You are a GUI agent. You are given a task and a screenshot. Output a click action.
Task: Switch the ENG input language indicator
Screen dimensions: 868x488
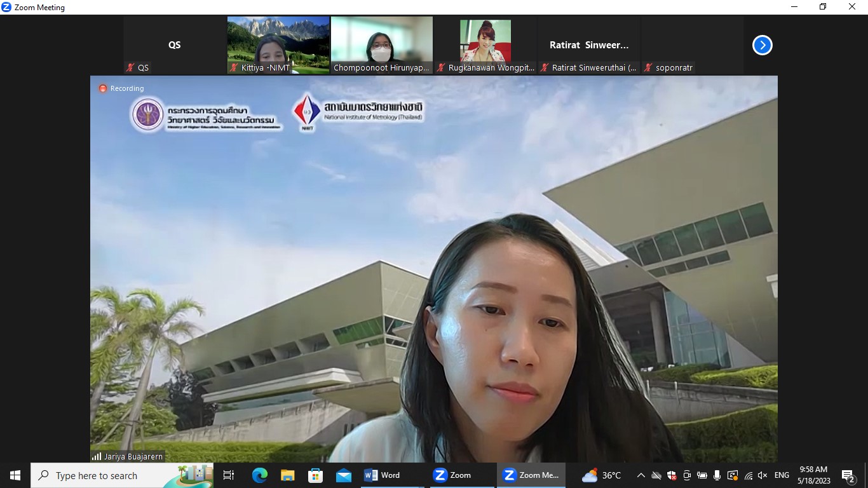782,475
